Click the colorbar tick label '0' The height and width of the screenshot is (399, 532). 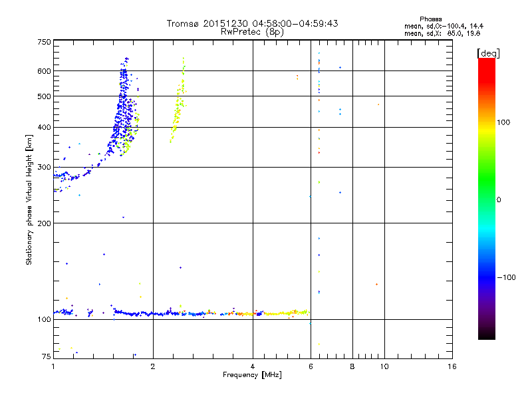(499, 200)
